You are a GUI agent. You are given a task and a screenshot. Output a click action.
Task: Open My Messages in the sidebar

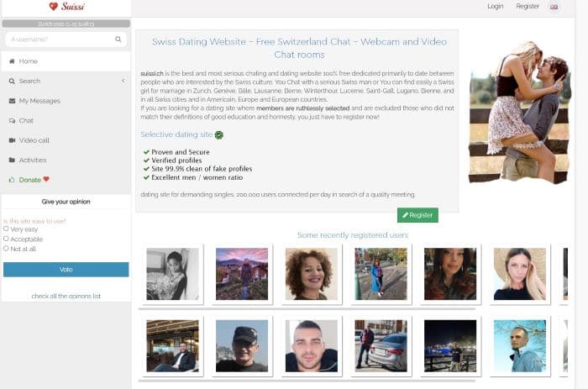(66, 101)
